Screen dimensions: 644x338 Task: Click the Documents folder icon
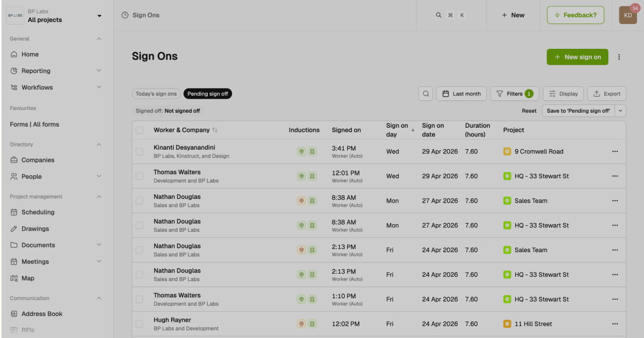14,245
